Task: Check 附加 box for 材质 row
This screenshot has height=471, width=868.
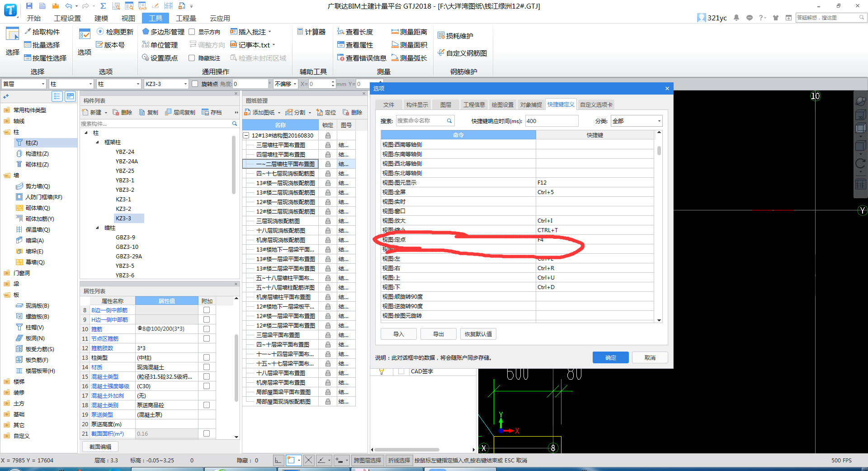Action: [207, 367]
